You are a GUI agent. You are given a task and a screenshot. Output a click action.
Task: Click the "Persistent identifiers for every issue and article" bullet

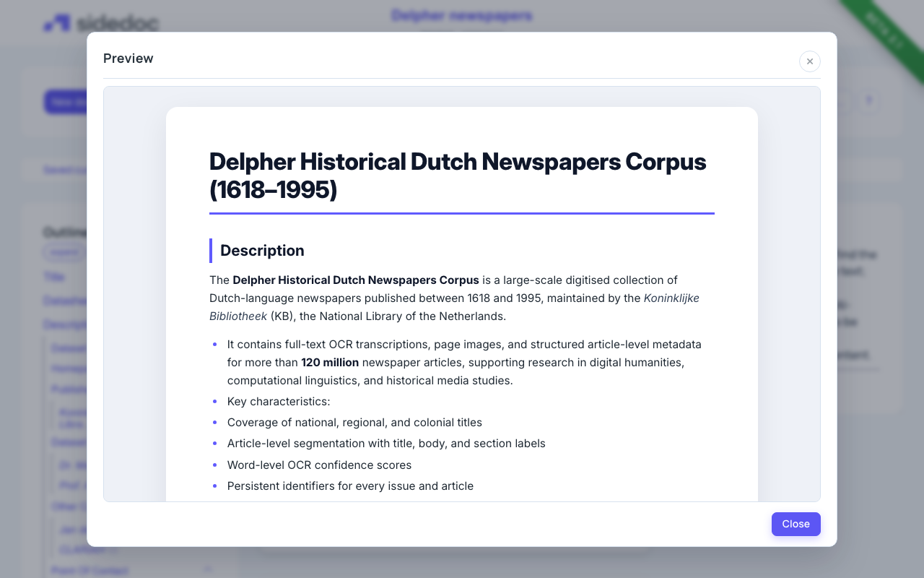click(x=350, y=486)
